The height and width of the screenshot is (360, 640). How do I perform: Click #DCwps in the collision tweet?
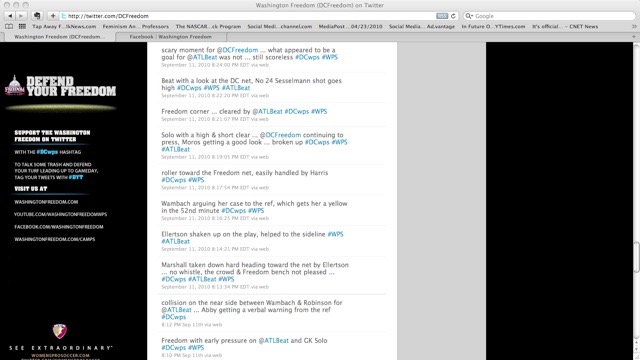tap(173, 317)
